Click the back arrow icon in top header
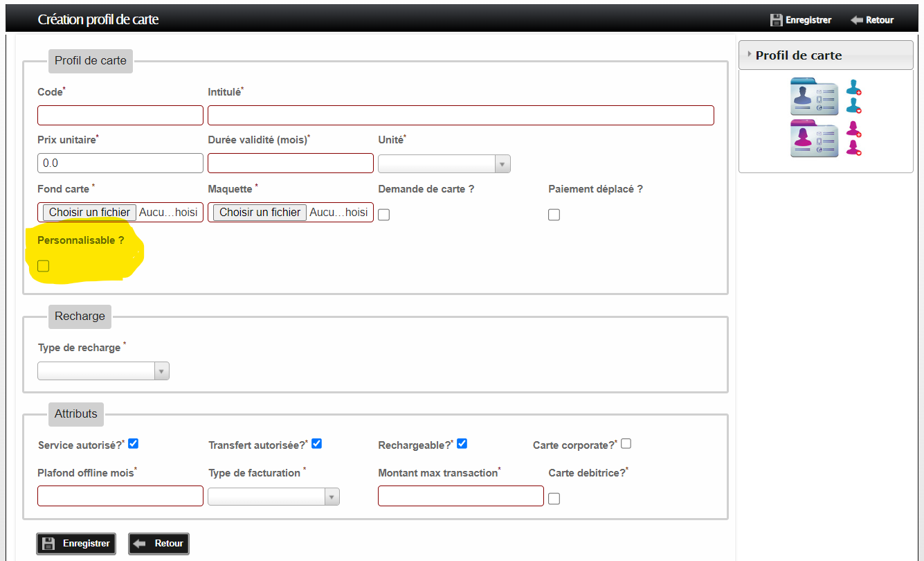The height and width of the screenshot is (561, 924). [x=856, y=20]
